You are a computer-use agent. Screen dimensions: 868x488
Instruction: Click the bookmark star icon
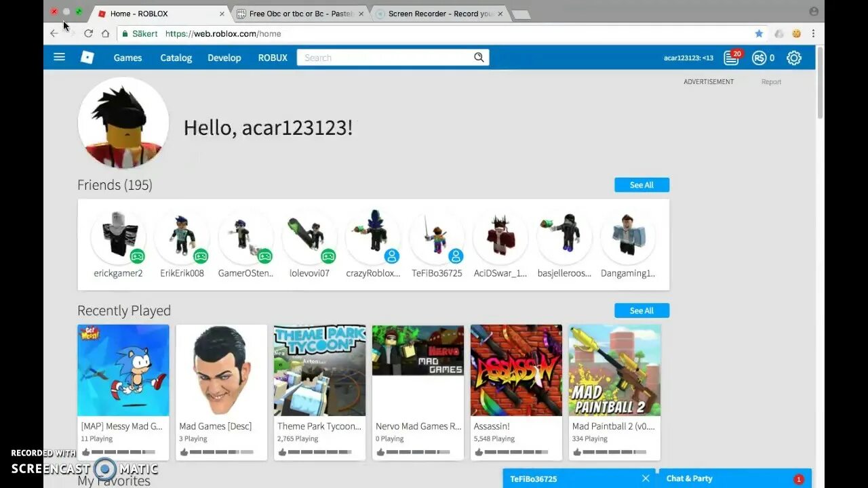tap(759, 33)
